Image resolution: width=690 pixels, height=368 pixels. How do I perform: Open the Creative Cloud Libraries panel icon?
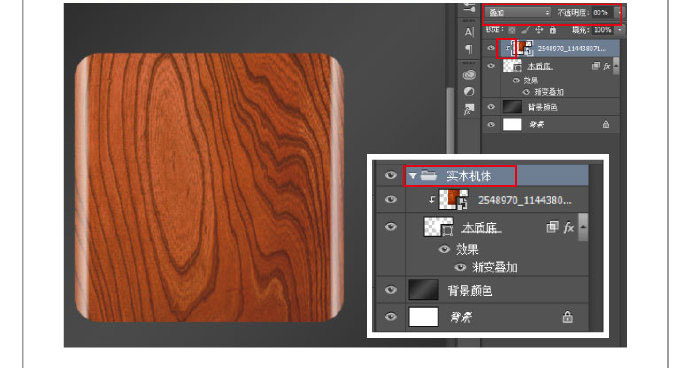pos(469,75)
